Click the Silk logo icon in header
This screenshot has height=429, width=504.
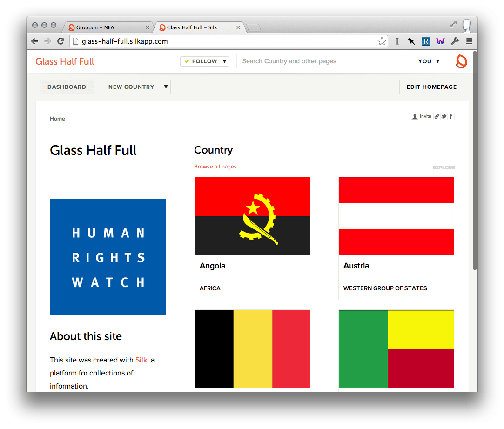(461, 61)
